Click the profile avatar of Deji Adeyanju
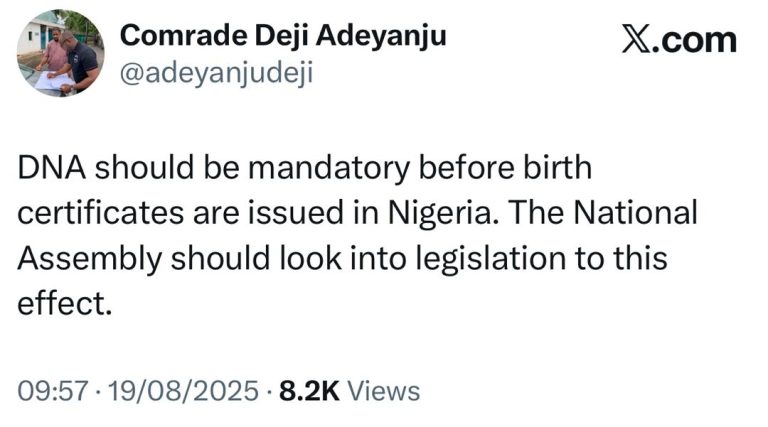This screenshot has width=768, height=427. pos(60,53)
